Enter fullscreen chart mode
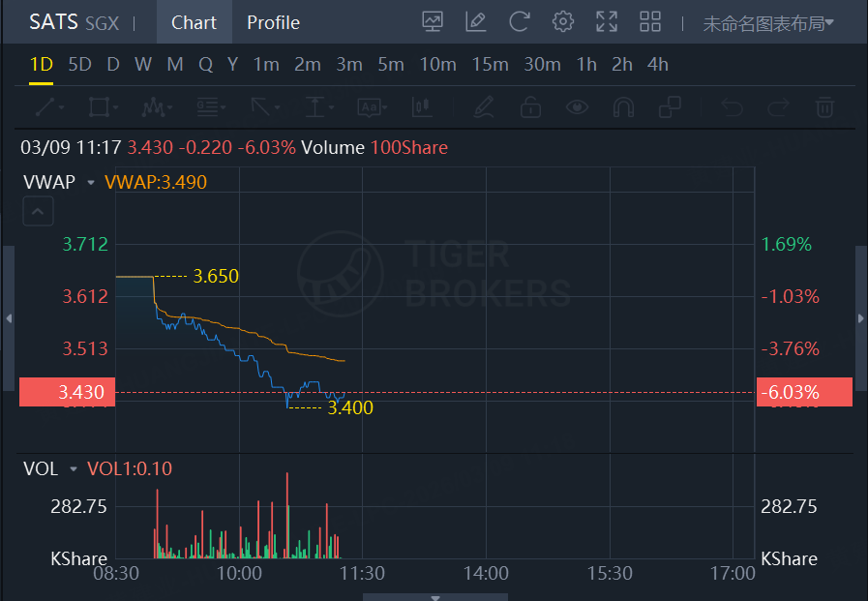 (607, 22)
